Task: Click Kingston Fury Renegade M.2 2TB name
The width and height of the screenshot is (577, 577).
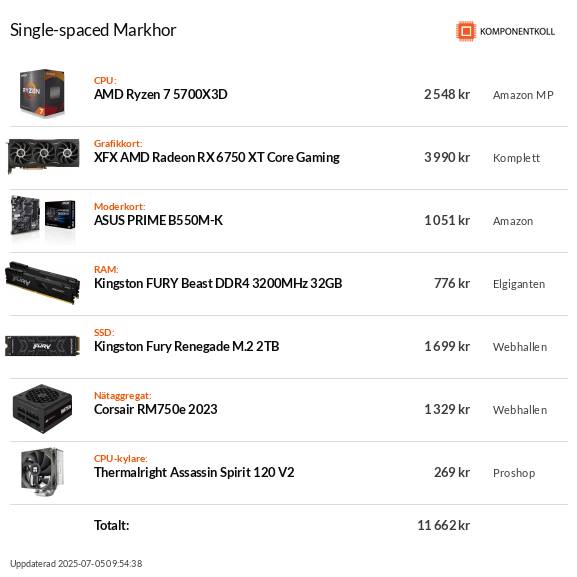Action: [x=187, y=346]
